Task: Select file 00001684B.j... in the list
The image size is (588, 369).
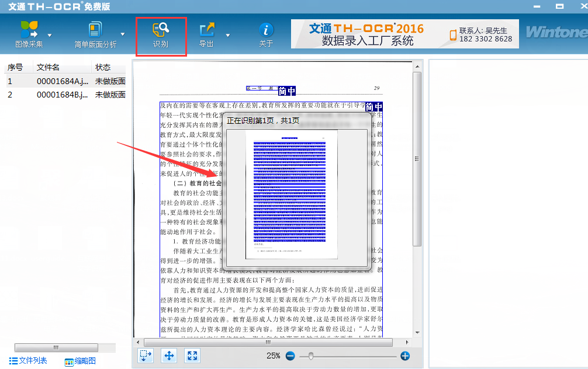Action: pyautogui.click(x=63, y=95)
